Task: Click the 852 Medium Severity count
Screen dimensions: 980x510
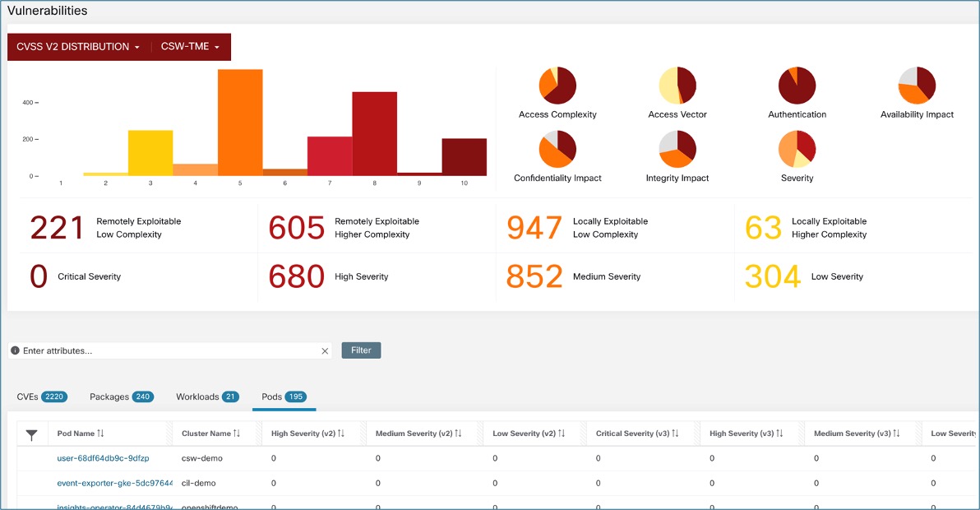Action: click(534, 276)
